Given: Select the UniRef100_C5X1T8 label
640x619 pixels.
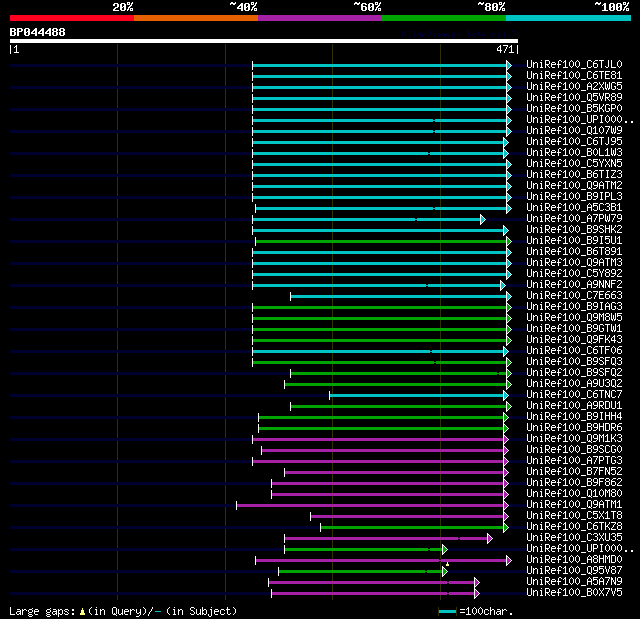Looking at the screenshot, I should point(574,516).
